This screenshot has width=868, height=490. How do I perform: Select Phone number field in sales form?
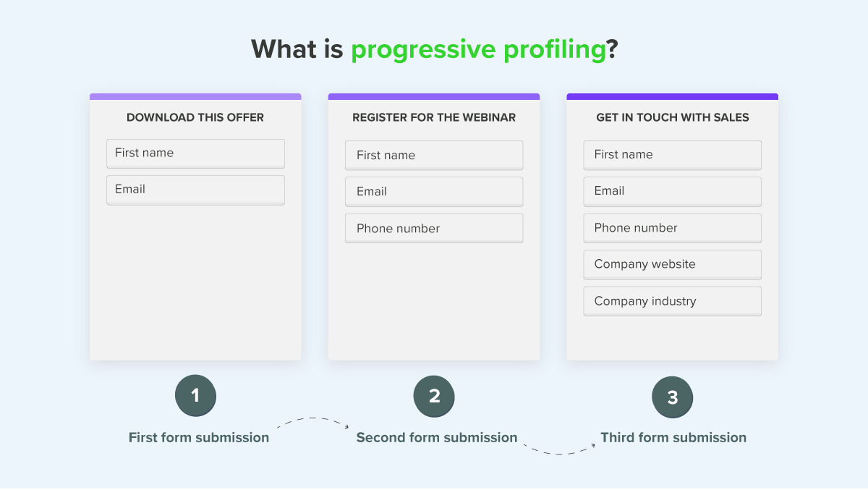click(672, 228)
